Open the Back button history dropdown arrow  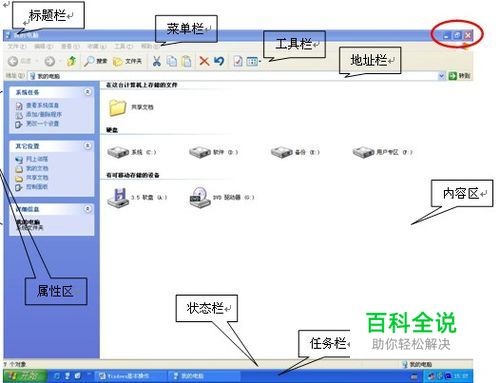(x=37, y=61)
